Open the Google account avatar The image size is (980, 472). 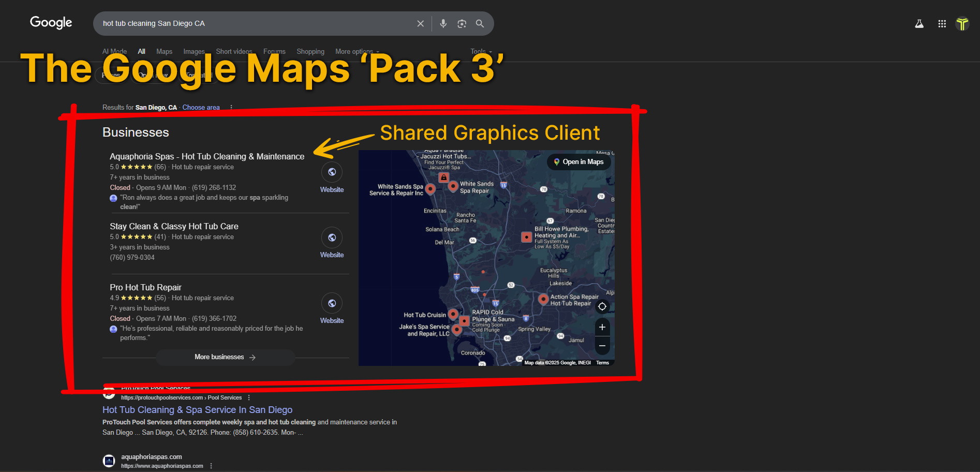click(963, 24)
